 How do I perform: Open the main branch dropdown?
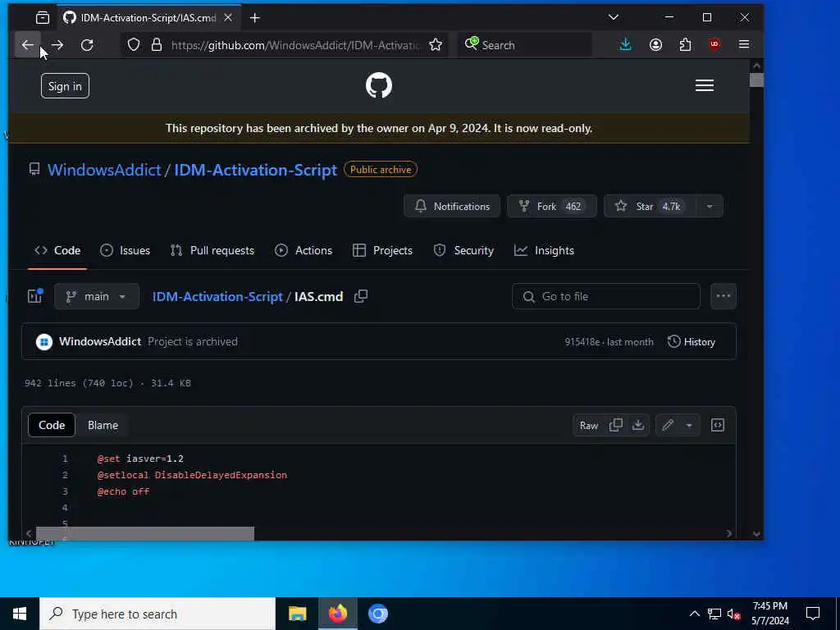tap(97, 296)
